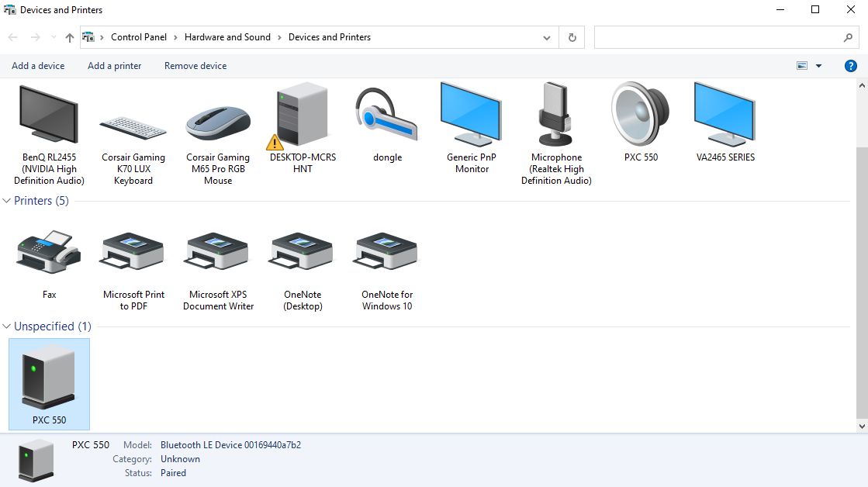This screenshot has width=868, height=487.
Task: Click the scrollbar up arrow
Action: coord(862,86)
